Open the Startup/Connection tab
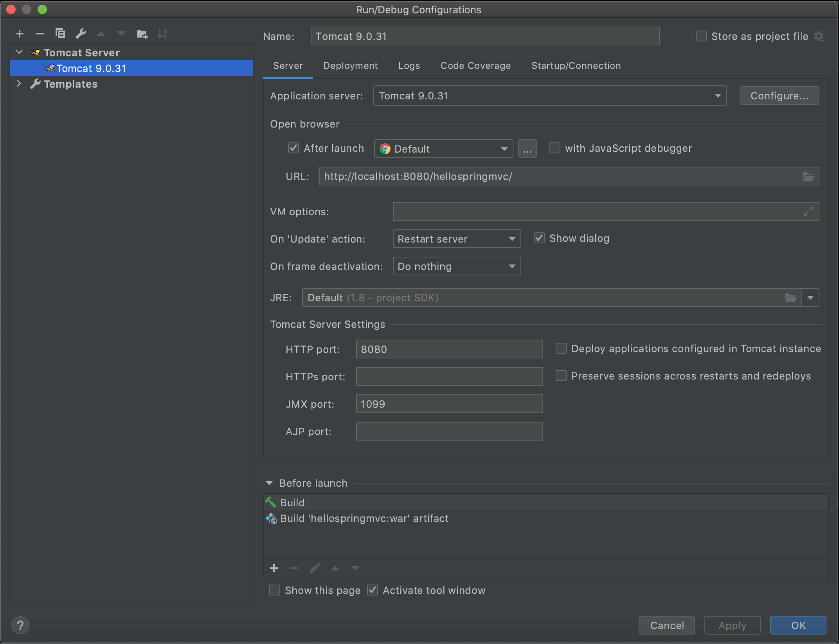Viewport: 839px width, 644px height. (x=576, y=66)
